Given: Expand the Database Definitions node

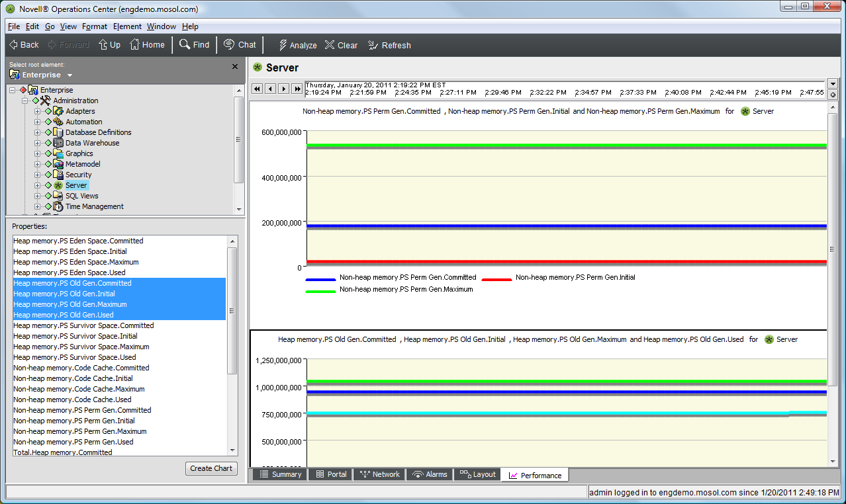Looking at the screenshot, I should tap(38, 132).
